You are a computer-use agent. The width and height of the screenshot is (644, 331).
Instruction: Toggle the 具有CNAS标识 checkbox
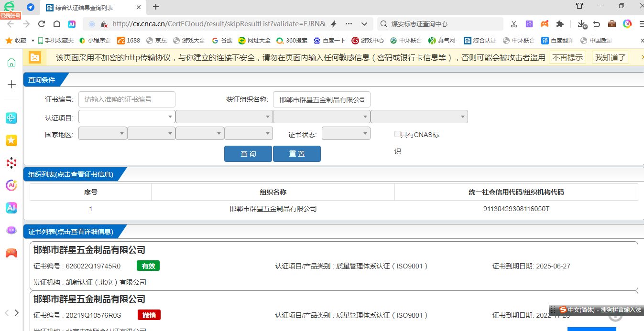click(397, 134)
